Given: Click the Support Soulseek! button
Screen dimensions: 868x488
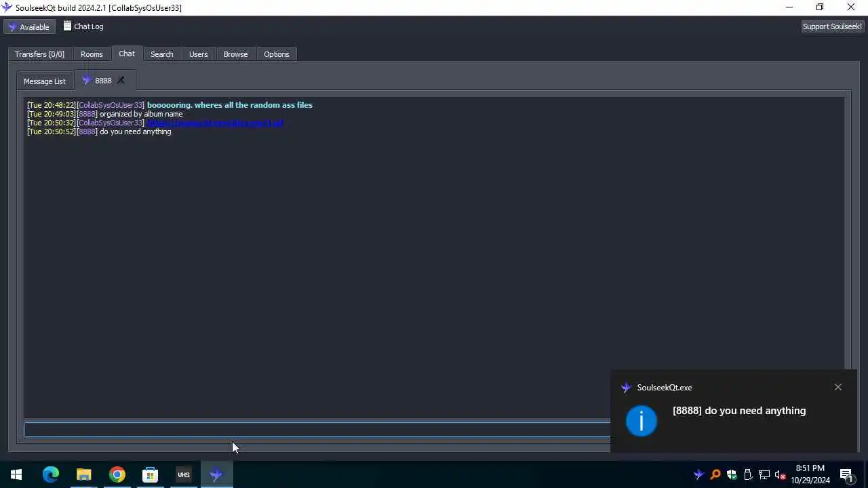Looking at the screenshot, I should 832,26.
